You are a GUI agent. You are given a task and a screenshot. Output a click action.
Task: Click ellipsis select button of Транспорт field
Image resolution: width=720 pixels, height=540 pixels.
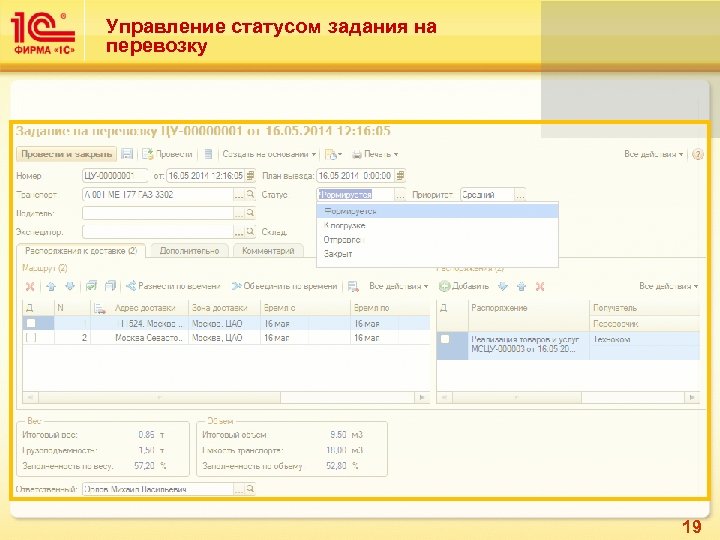point(238,195)
